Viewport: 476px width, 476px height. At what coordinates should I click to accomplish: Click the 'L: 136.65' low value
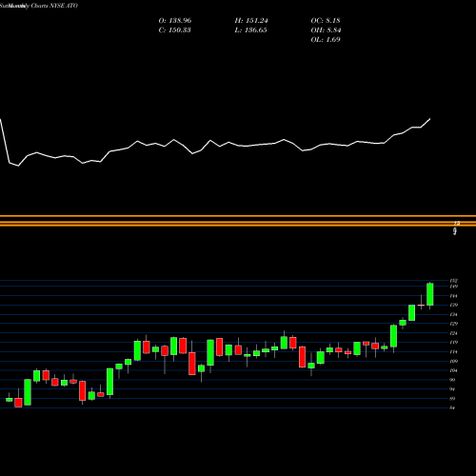click(x=250, y=30)
